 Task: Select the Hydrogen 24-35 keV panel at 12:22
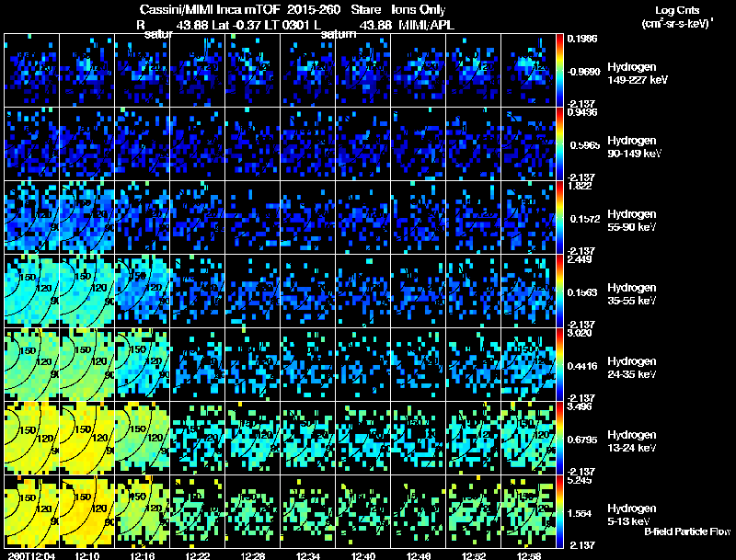click(x=198, y=365)
